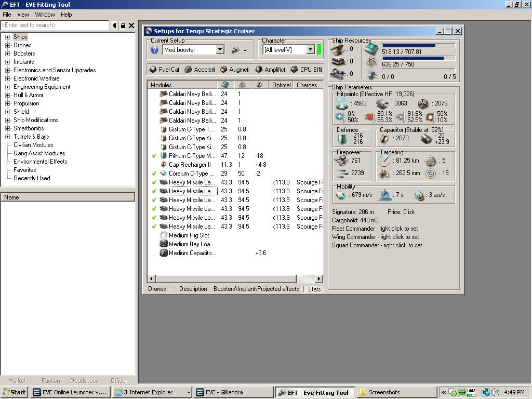Screen dimensions: 532x399
Task: Click the Deadspace filter button
Action: point(85,381)
